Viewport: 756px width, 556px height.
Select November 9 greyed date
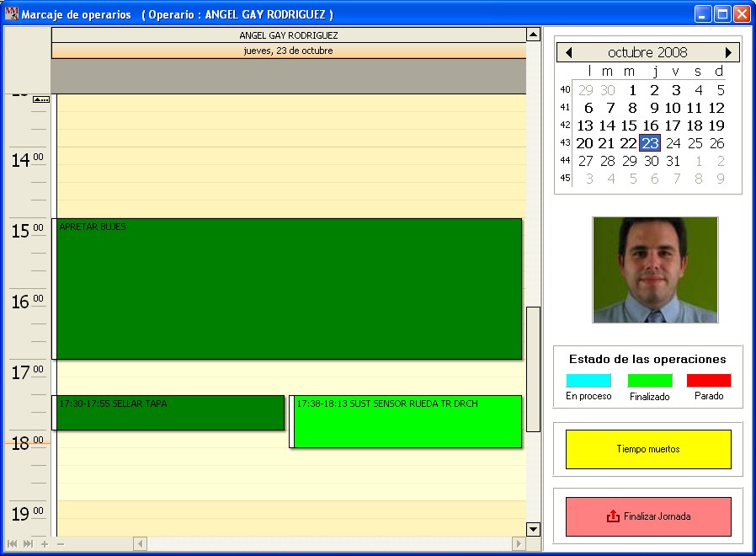click(x=721, y=179)
